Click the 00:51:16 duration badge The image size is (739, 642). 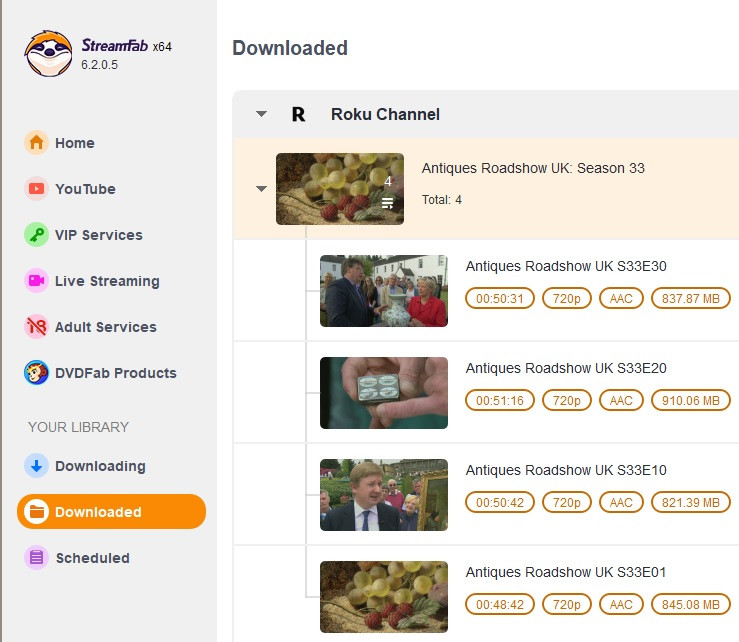click(500, 401)
